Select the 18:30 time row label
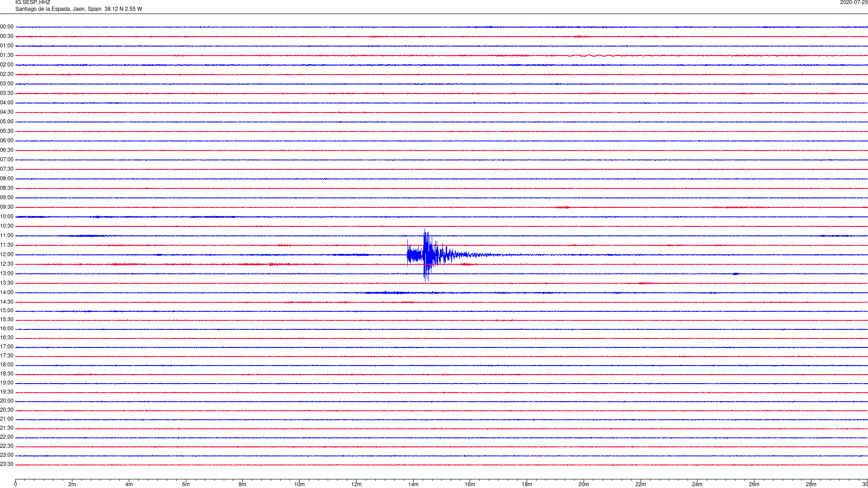 tap(7, 374)
